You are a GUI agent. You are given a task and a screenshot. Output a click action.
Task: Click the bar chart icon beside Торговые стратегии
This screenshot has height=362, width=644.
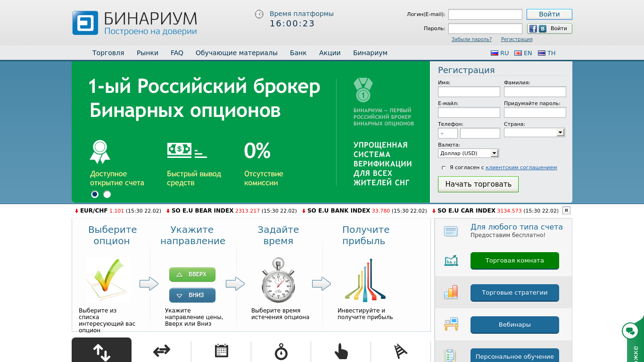(x=451, y=292)
